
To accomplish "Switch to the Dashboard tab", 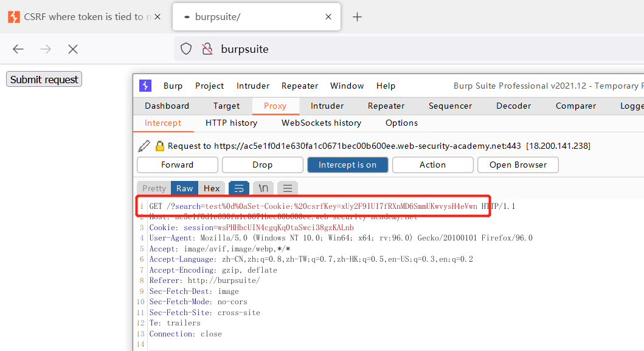I will (x=167, y=106).
